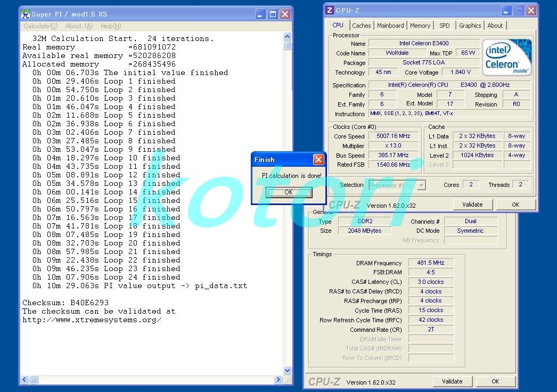Click the memory Type value DDR2

pos(365,222)
